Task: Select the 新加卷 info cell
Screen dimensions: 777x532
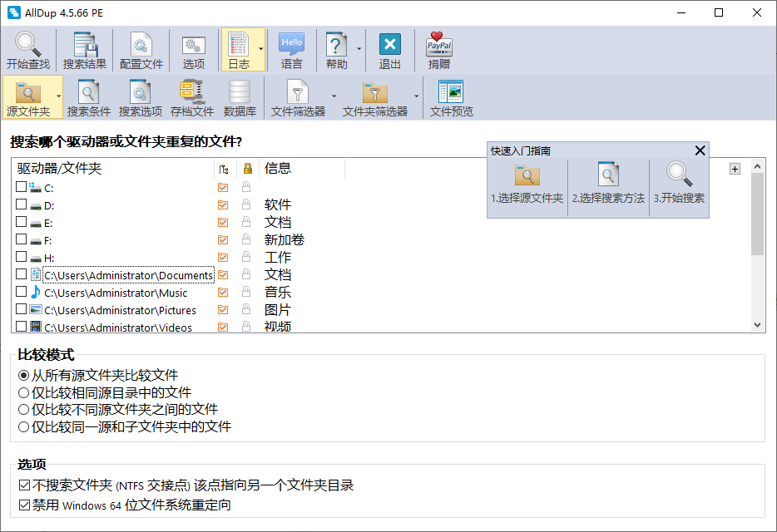Action: (284, 239)
